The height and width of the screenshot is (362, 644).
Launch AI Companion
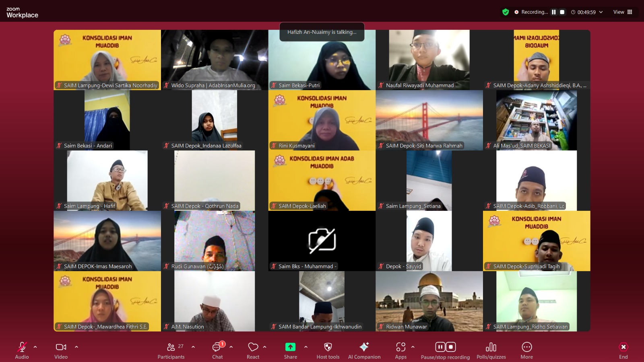[364, 350]
